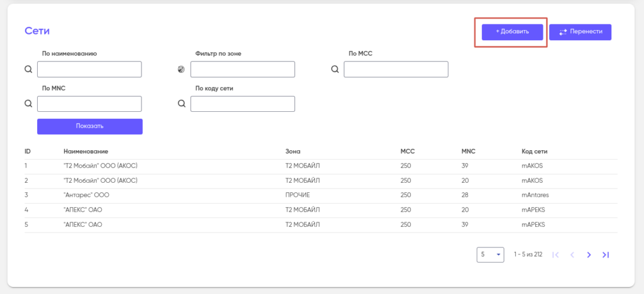Open the rows-per-page dropdown showing 5
Image resolution: width=644 pixels, height=294 pixels.
coord(491,254)
